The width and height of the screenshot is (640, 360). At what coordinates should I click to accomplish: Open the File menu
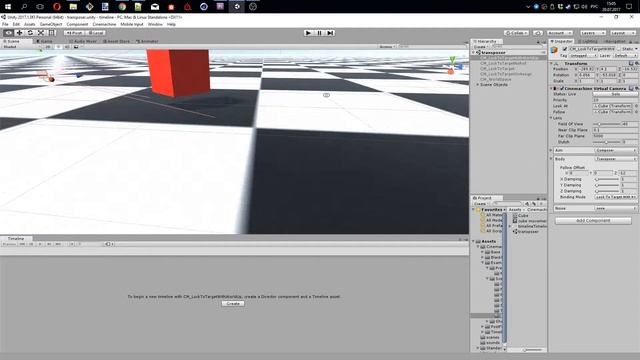5,24
